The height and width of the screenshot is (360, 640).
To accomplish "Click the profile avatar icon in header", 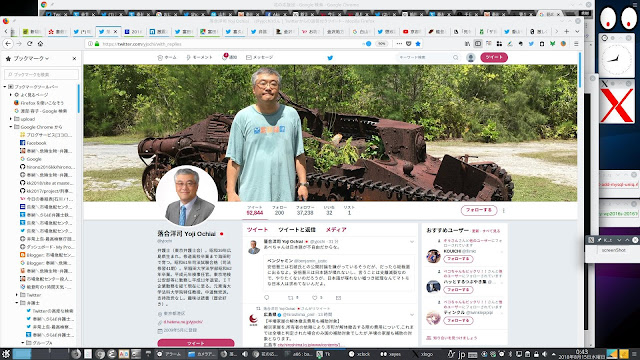I will pyautogui.click(x=471, y=58).
